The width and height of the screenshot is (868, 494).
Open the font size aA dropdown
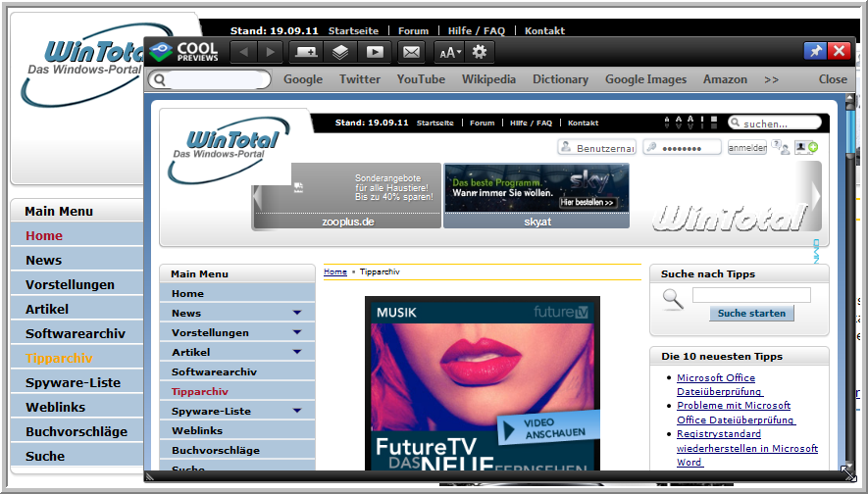449,53
